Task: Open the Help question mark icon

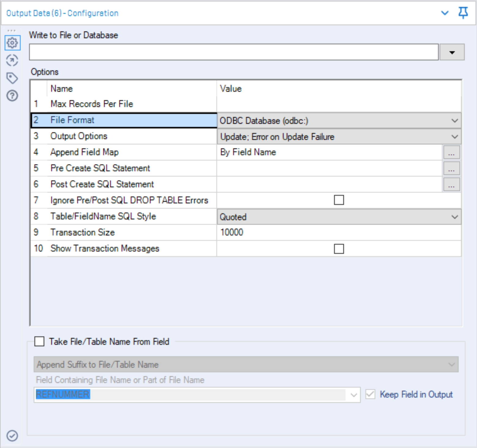Action: point(12,96)
